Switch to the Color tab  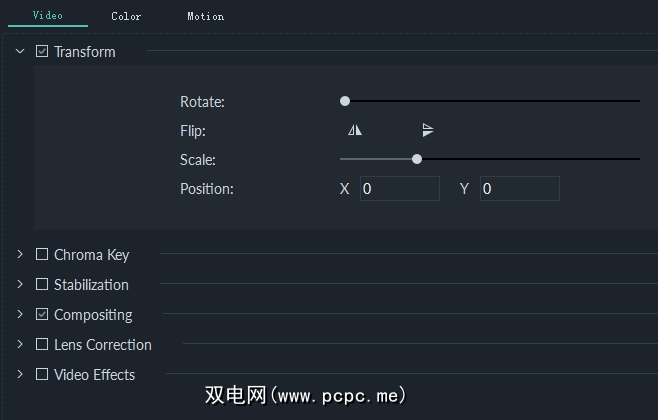[x=126, y=16]
